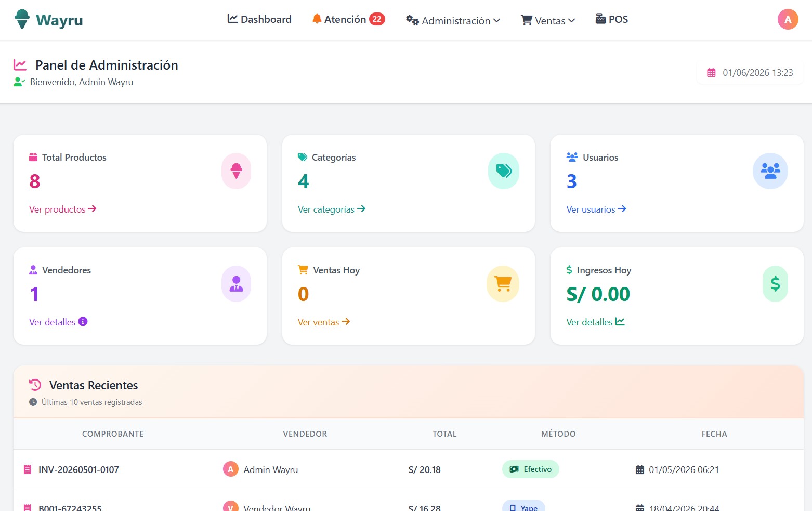Follow the Ver usuarios link

point(596,209)
